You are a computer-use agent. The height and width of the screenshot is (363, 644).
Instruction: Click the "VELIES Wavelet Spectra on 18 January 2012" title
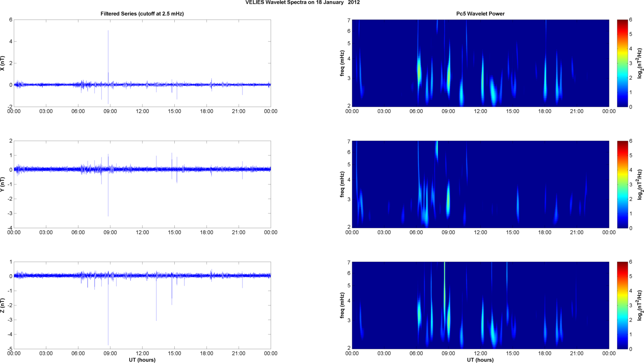[x=303, y=3]
